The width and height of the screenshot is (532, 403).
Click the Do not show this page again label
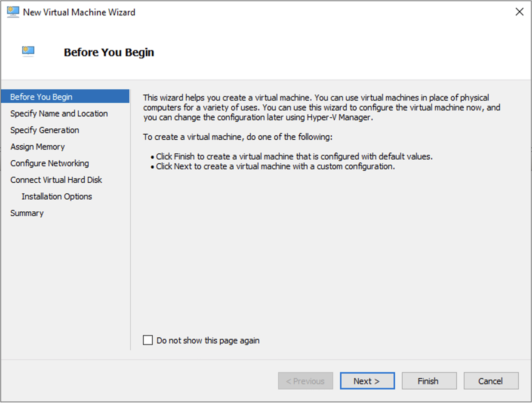pos(208,340)
